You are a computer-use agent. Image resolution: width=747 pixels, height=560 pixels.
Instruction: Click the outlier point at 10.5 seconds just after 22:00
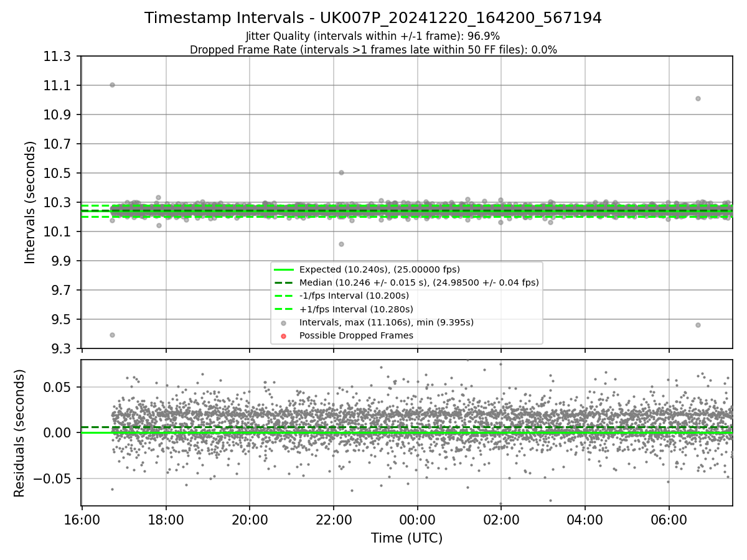[341, 172]
